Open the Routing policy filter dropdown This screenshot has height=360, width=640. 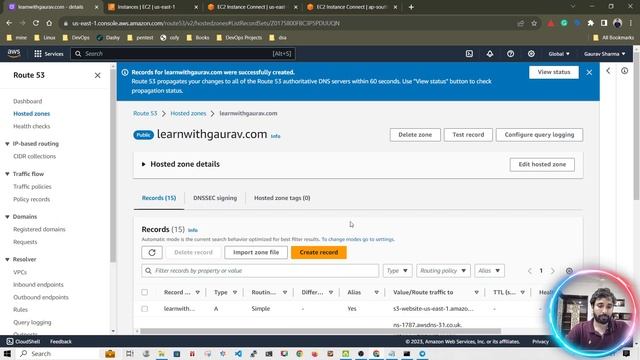(x=443, y=271)
